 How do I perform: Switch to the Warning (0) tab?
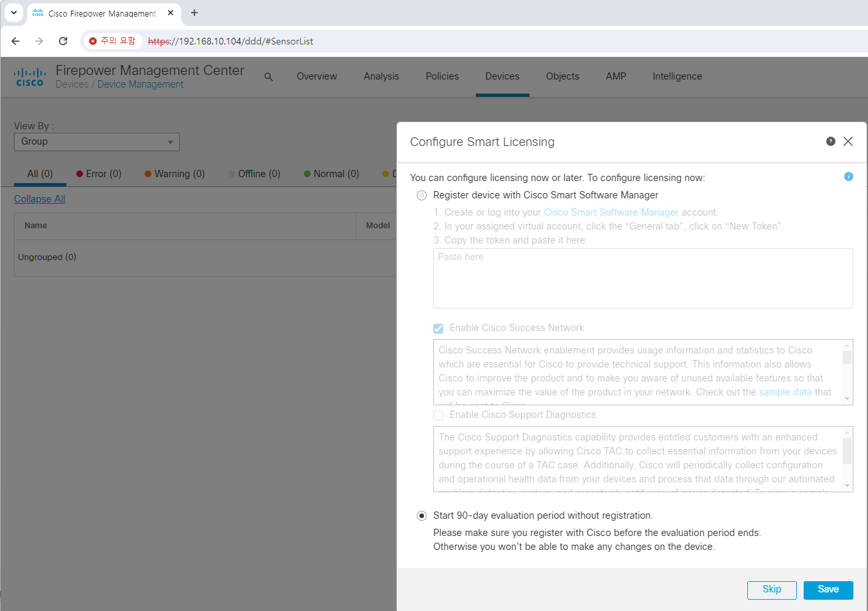pos(175,174)
